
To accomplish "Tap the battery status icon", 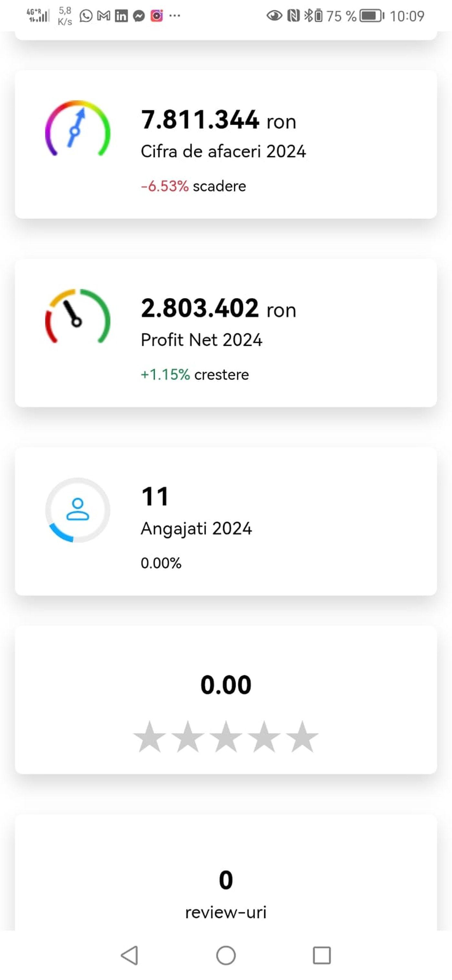I will click(x=372, y=16).
